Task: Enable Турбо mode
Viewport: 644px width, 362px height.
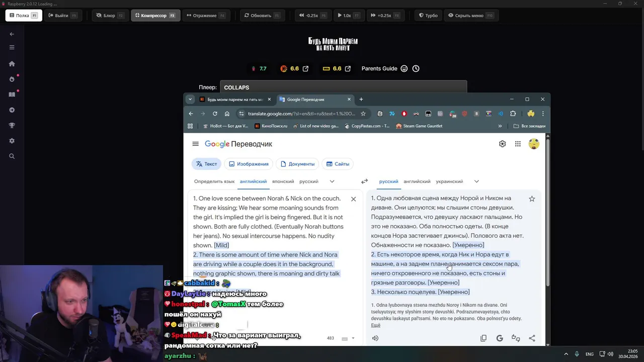Action: tap(429, 16)
